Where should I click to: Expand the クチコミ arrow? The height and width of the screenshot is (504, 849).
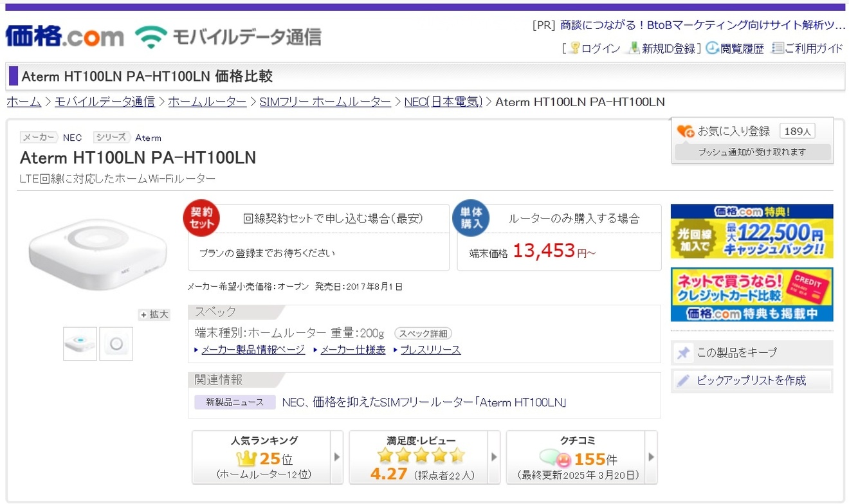point(651,457)
